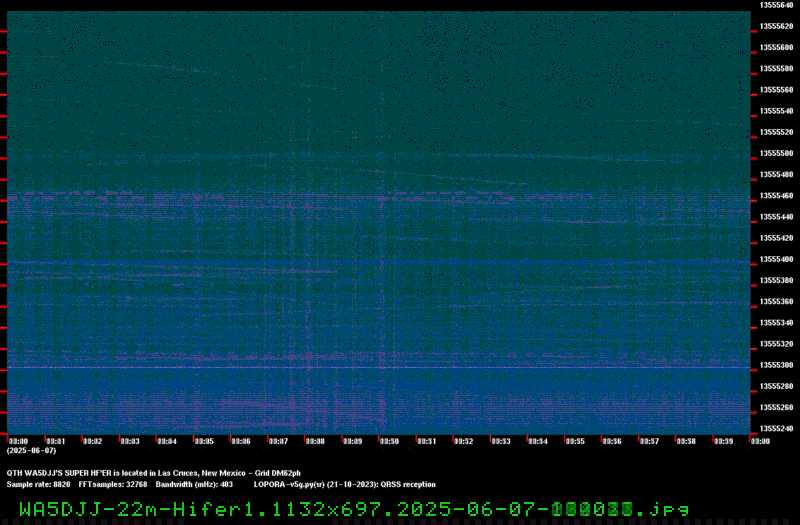Click the Sample rate: 8820 text
This screenshot has height=525, width=800.
(x=38, y=484)
